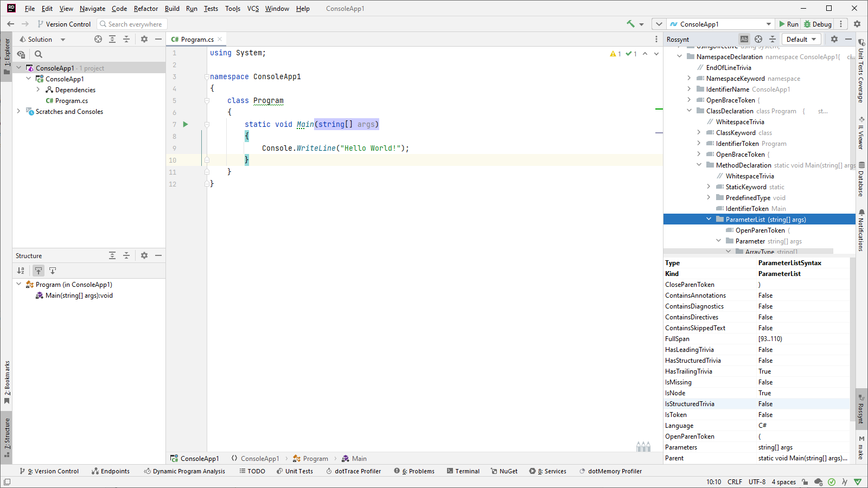This screenshot has height=488, width=868.
Task: Collapse all in Solution explorer
Action: pyautogui.click(x=126, y=39)
